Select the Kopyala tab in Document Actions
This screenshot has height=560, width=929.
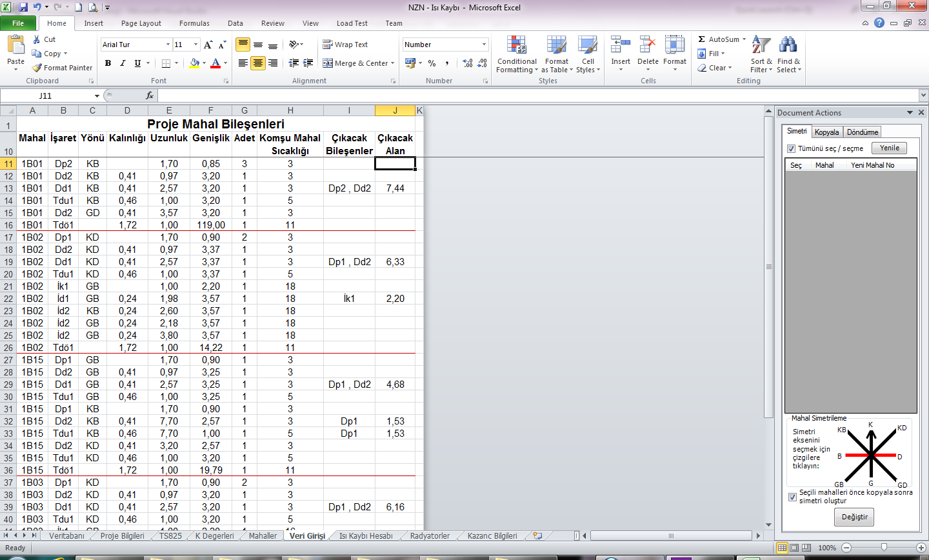pyautogui.click(x=826, y=132)
